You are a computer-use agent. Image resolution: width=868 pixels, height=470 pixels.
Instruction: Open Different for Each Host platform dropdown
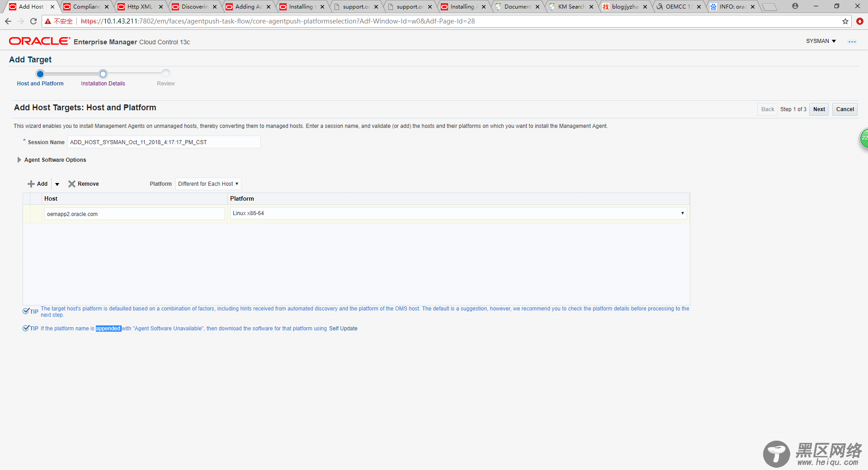[208, 184]
